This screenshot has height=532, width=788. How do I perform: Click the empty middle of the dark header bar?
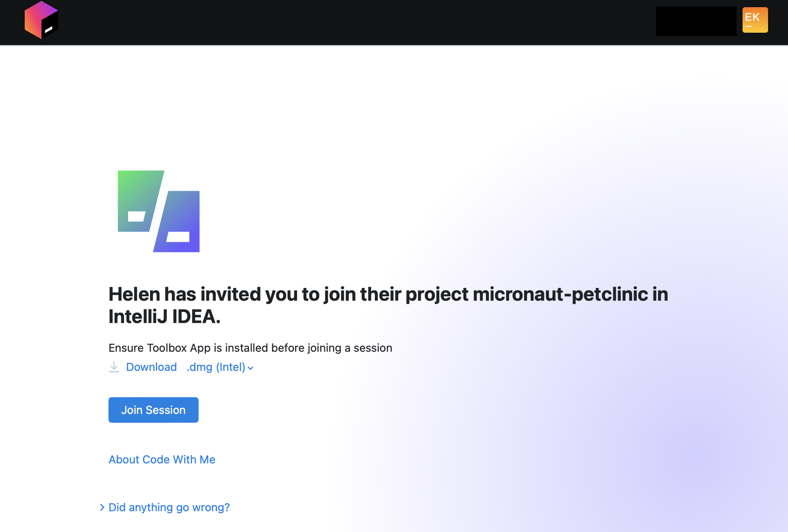point(359,22)
